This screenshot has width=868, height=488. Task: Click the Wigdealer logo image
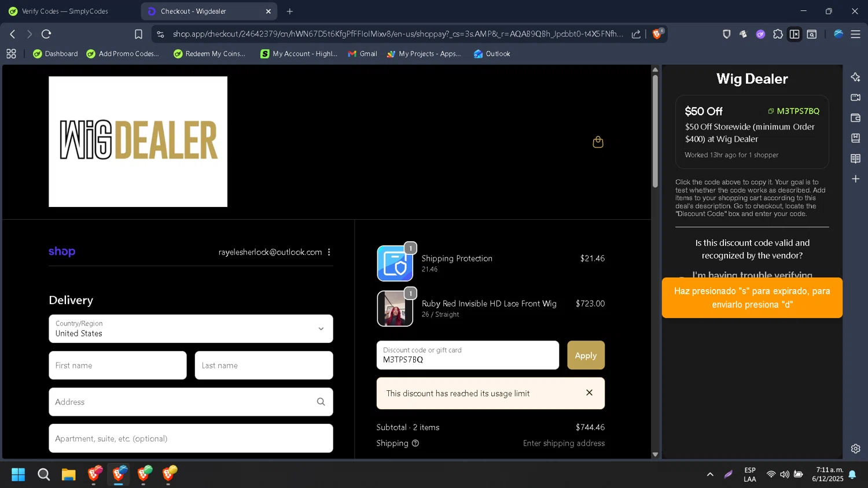[138, 142]
